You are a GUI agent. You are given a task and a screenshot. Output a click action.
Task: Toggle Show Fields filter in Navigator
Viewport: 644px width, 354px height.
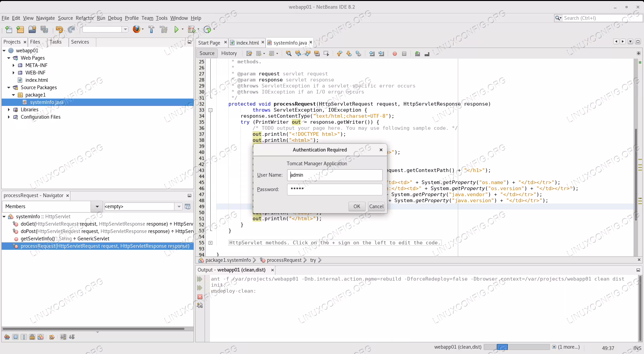pyautogui.click(x=15, y=337)
